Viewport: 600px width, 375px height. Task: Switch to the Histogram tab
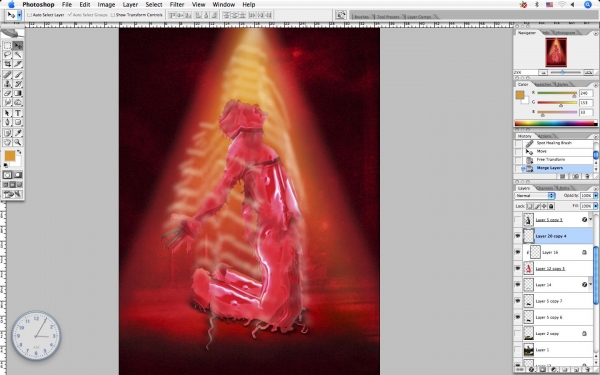tap(565, 33)
